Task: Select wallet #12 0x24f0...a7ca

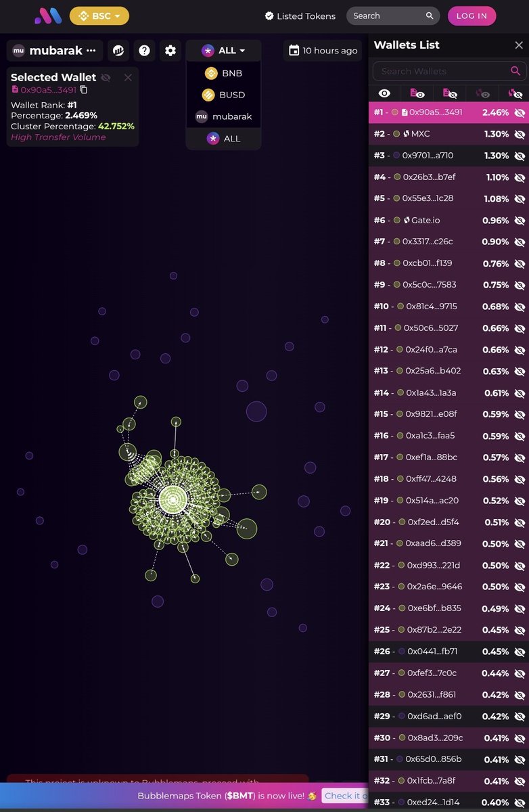Action: [448, 349]
